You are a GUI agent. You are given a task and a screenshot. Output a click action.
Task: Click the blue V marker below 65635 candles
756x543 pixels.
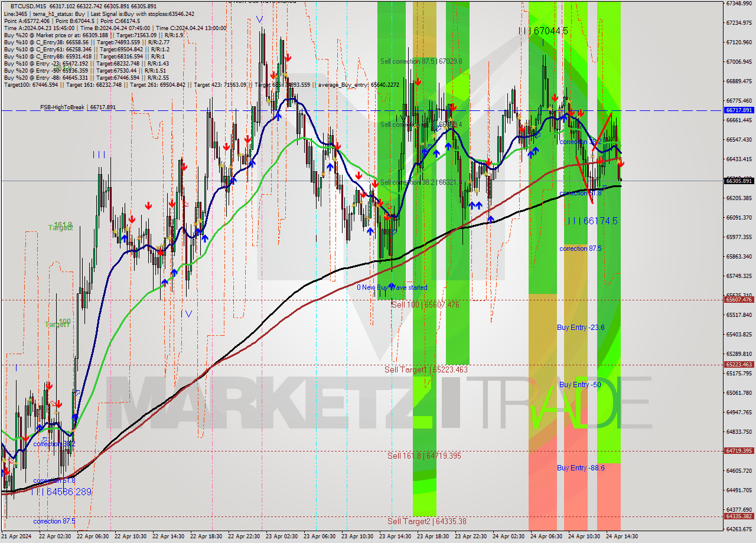coord(188,313)
